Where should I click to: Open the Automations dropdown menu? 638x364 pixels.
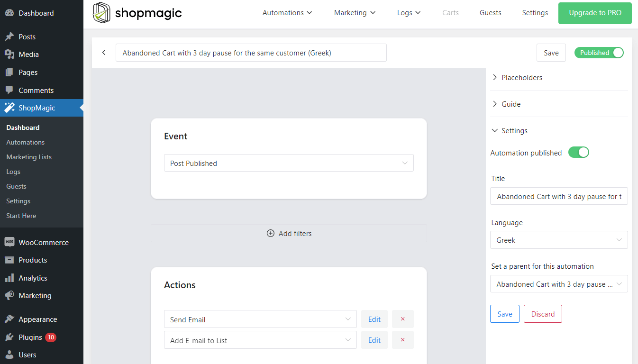tap(287, 13)
